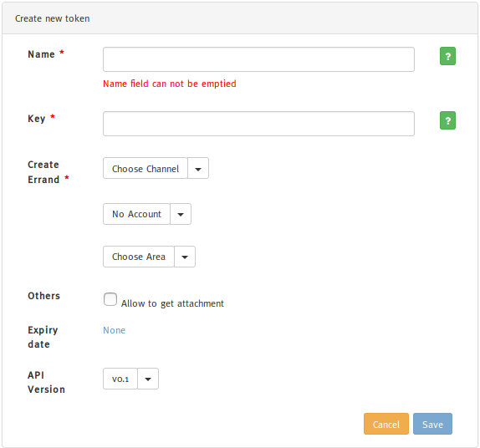Image resolution: width=480 pixels, height=448 pixels.
Task: Click the Choose Channel dropdown arrow
Action: (x=198, y=168)
